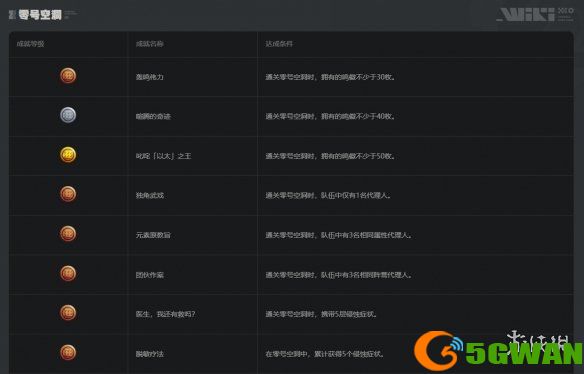584x374 pixels.
Task: Click bronze medal icon for 团伙作案
Action: pyautogui.click(x=68, y=274)
